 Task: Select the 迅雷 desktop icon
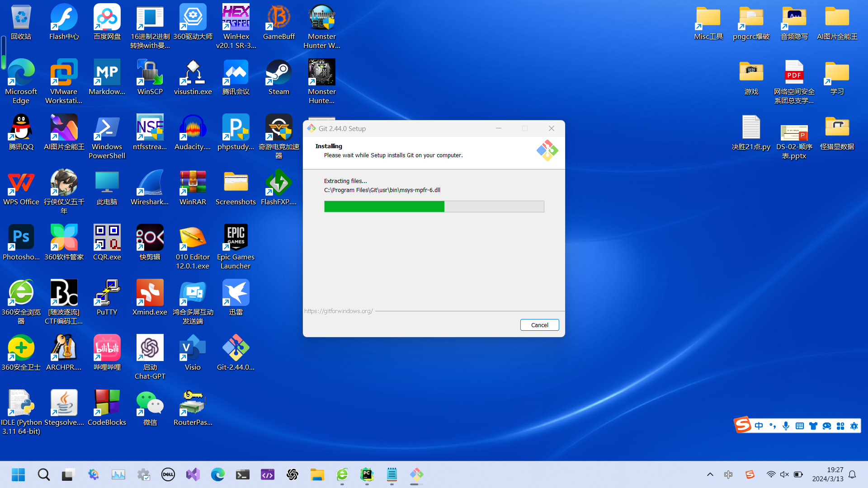[236, 298]
